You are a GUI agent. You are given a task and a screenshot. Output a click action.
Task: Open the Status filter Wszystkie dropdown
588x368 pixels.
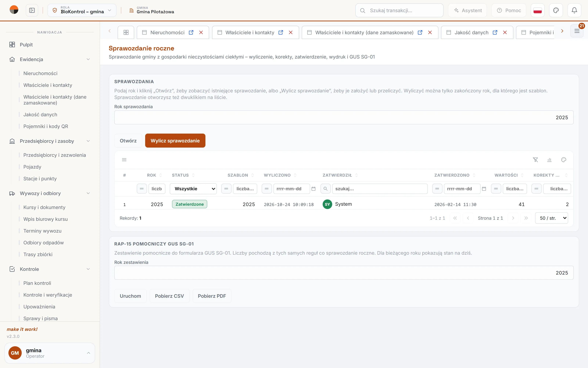click(193, 189)
